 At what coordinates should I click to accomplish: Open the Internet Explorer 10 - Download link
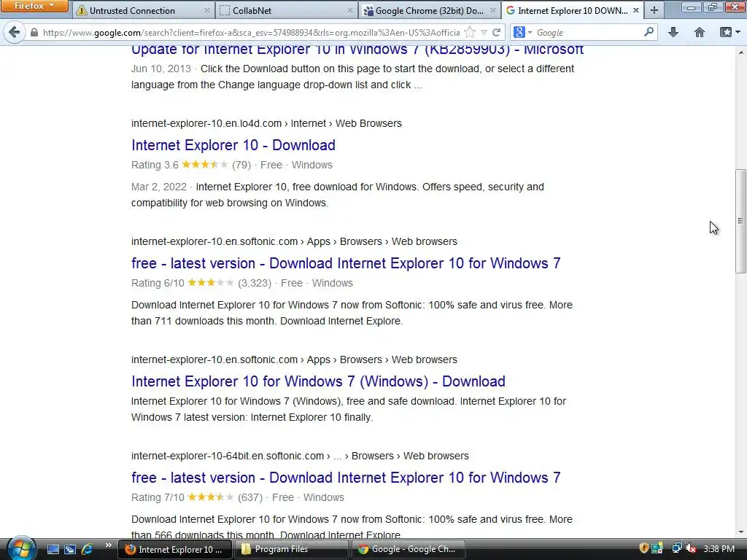233,145
